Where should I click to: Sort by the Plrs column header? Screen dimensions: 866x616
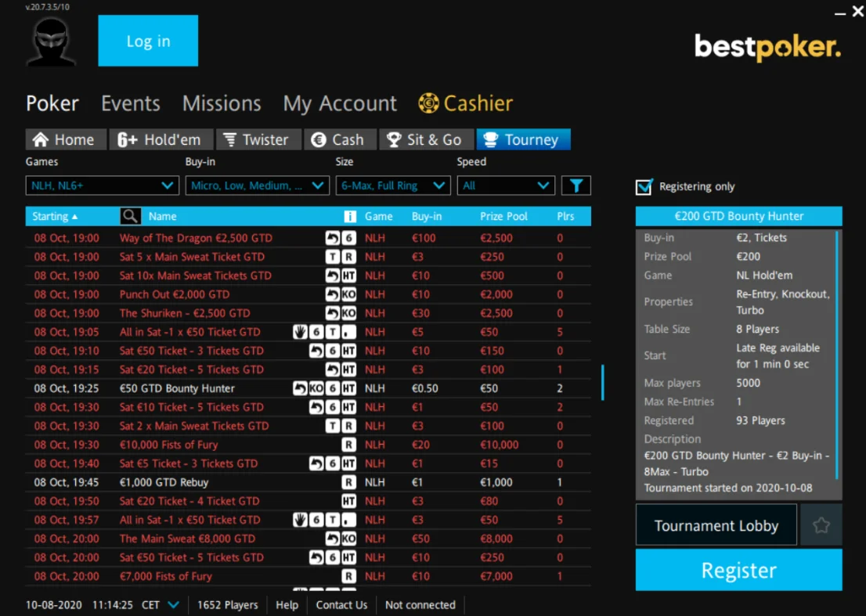[565, 216]
